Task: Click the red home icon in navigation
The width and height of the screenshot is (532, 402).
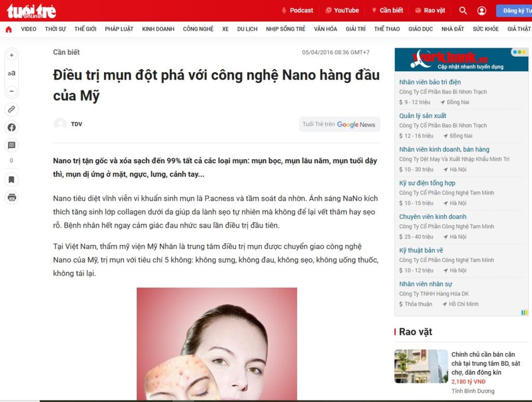Action: coord(9,29)
